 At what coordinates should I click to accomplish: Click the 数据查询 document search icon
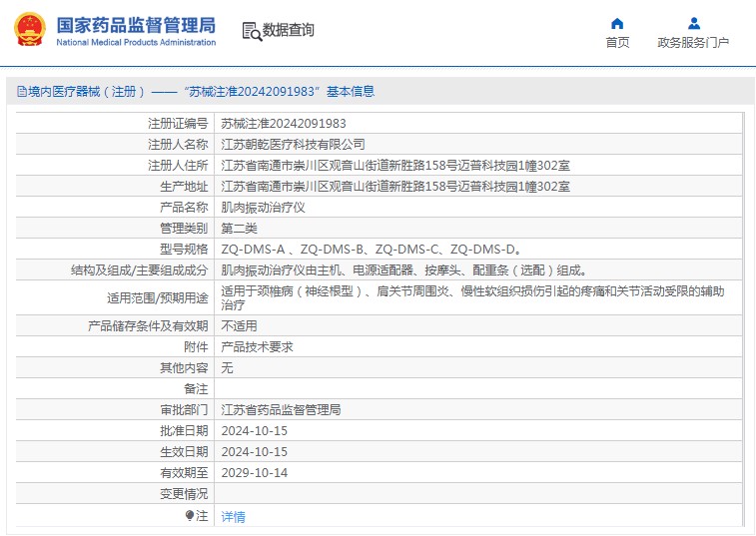pos(251,31)
